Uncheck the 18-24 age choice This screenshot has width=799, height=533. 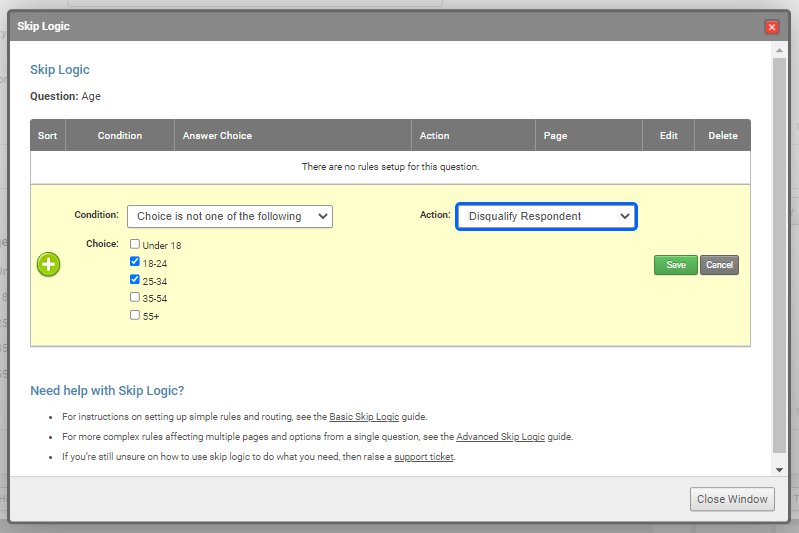point(135,262)
